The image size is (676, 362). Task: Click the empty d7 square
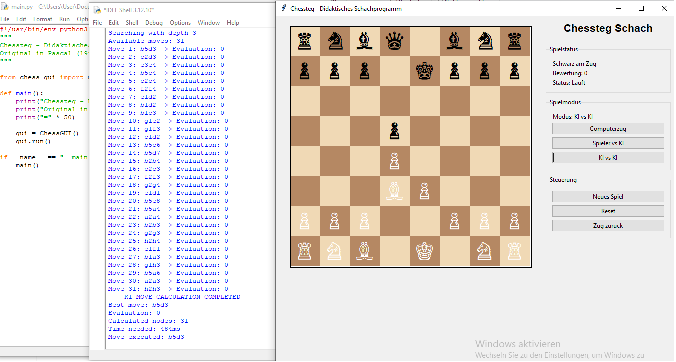click(394, 71)
